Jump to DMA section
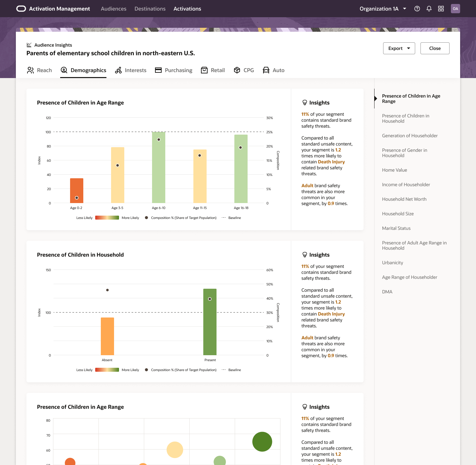Viewport: 476px width, 465px height. pyautogui.click(x=387, y=292)
